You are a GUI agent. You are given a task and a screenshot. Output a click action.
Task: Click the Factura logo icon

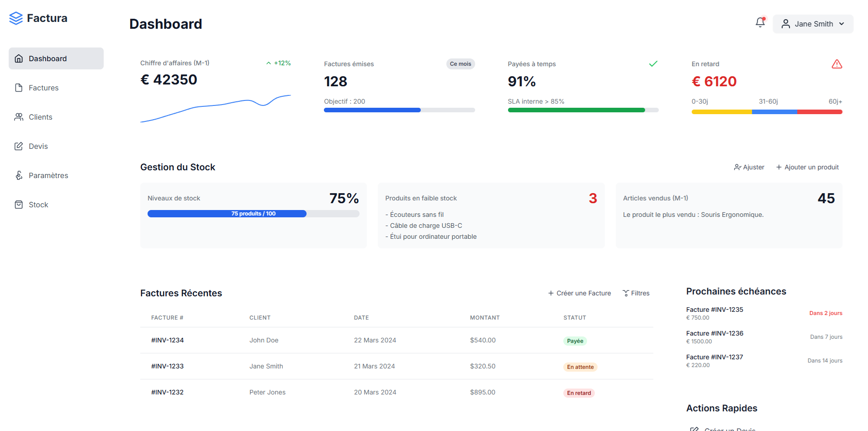[15, 18]
